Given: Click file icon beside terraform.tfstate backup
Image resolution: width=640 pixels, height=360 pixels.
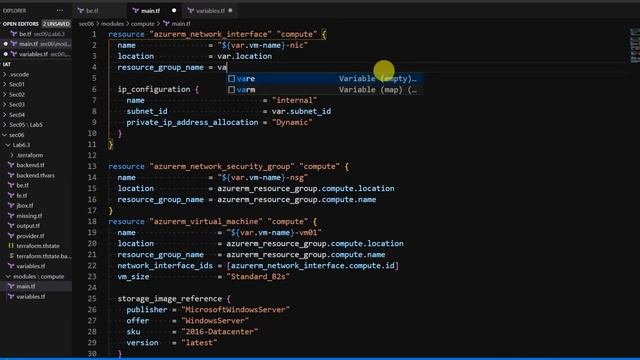Looking at the screenshot, I should coord(11,256).
